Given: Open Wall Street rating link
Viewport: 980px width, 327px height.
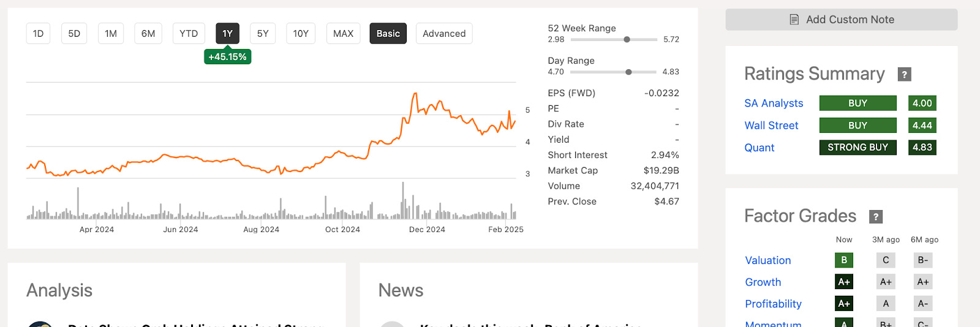Looking at the screenshot, I should tap(771, 126).
